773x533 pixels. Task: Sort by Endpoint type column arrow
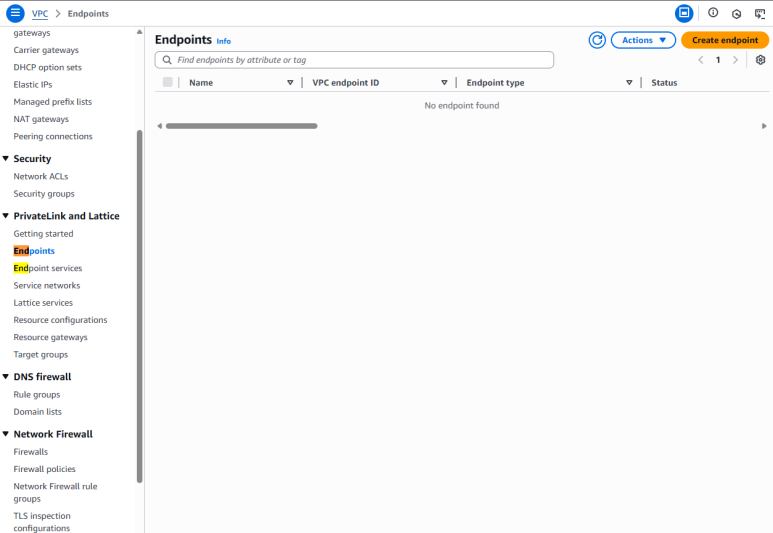coord(629,83)
